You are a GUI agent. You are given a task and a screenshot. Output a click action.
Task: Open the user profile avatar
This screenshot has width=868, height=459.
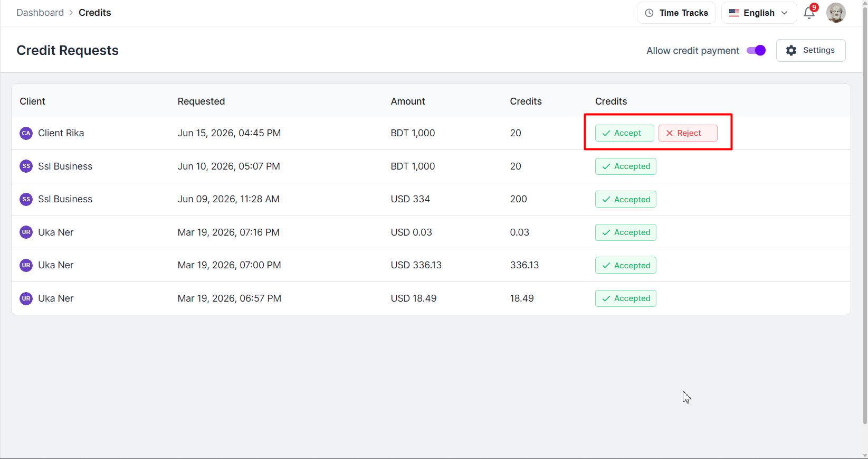coord(836,13)
